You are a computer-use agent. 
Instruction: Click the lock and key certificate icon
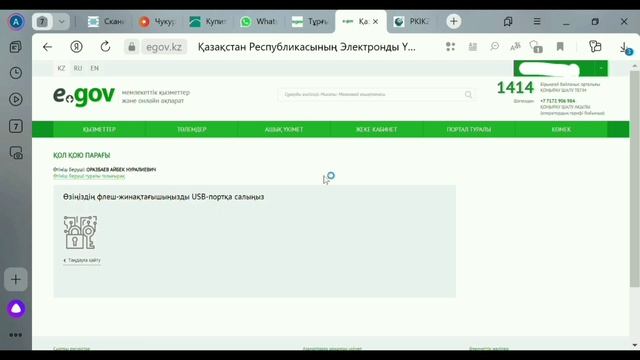[x=80, y=233]
